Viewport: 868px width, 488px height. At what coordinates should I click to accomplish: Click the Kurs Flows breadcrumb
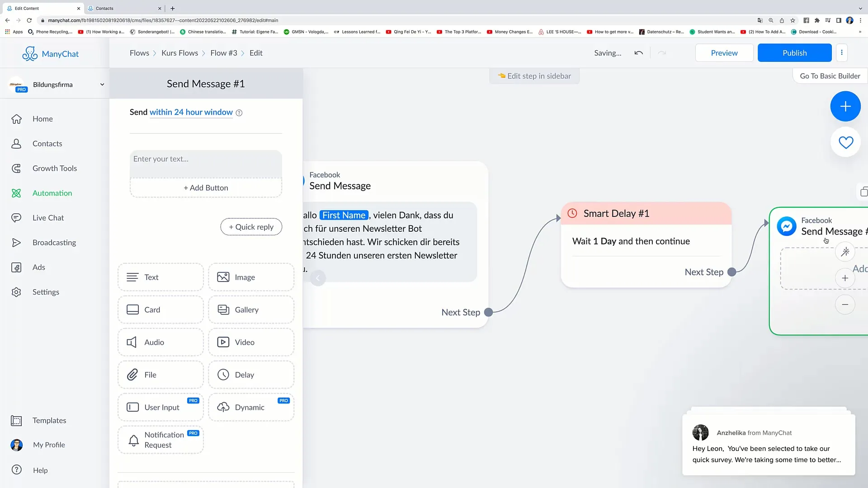point(179,53)
